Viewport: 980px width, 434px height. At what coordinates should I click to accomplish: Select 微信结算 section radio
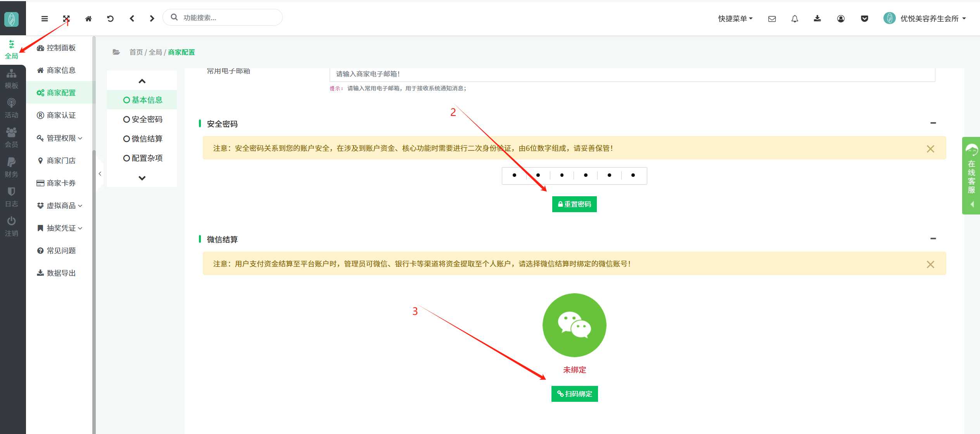pos(142,139)
